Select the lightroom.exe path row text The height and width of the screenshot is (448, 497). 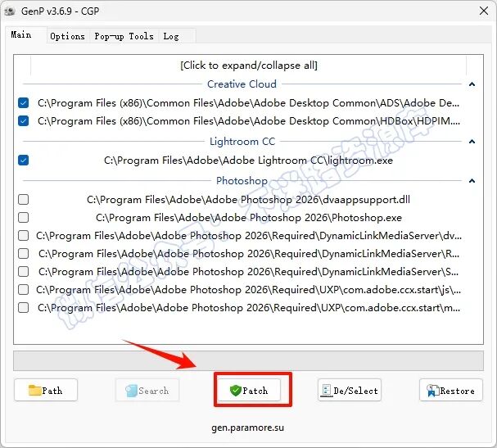click(x=248, y=161)
